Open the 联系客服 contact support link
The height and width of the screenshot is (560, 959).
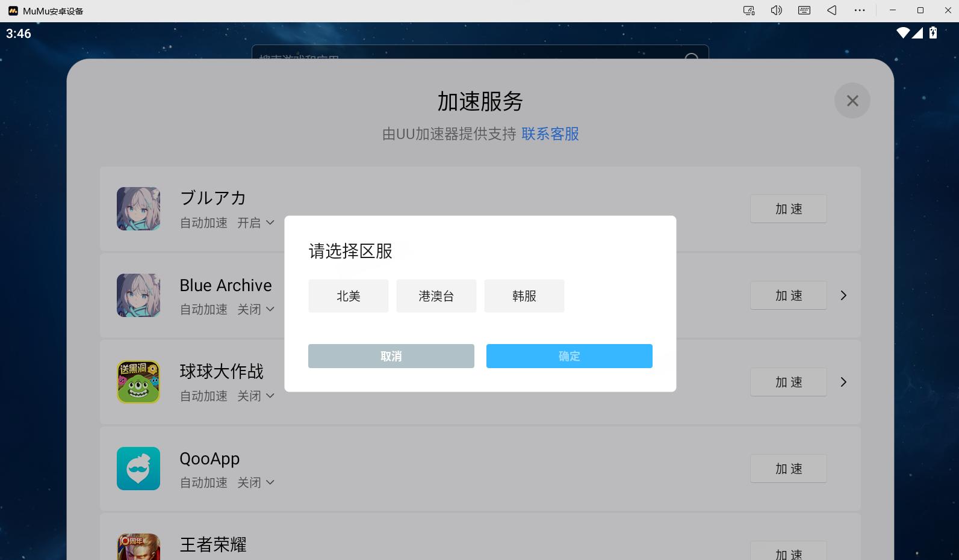[550, 134]
